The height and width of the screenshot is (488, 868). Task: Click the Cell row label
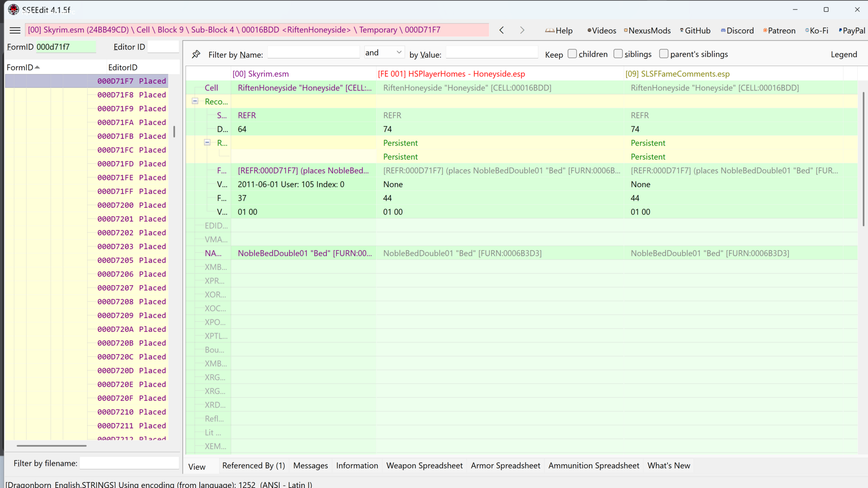tap(211, 88)
